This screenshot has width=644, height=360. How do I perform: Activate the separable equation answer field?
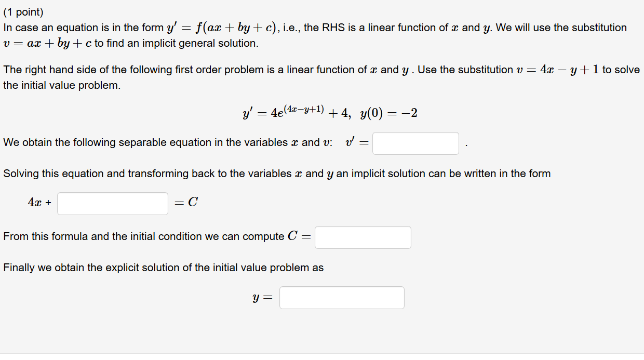tap(415, 143)
